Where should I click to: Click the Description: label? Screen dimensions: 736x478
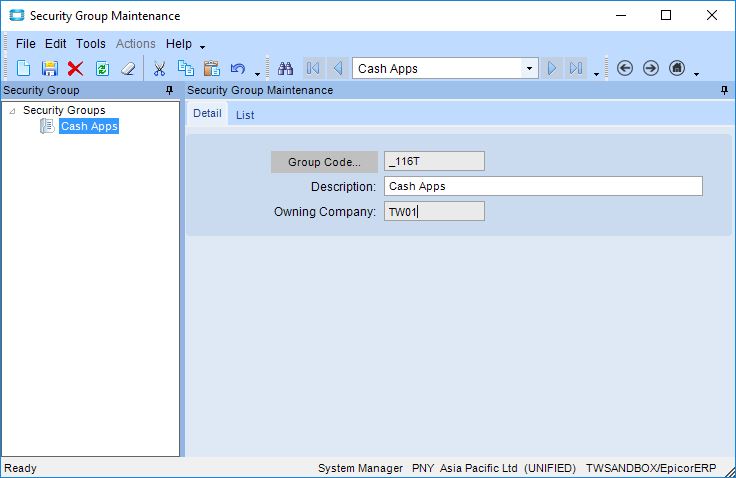point(343,187)
